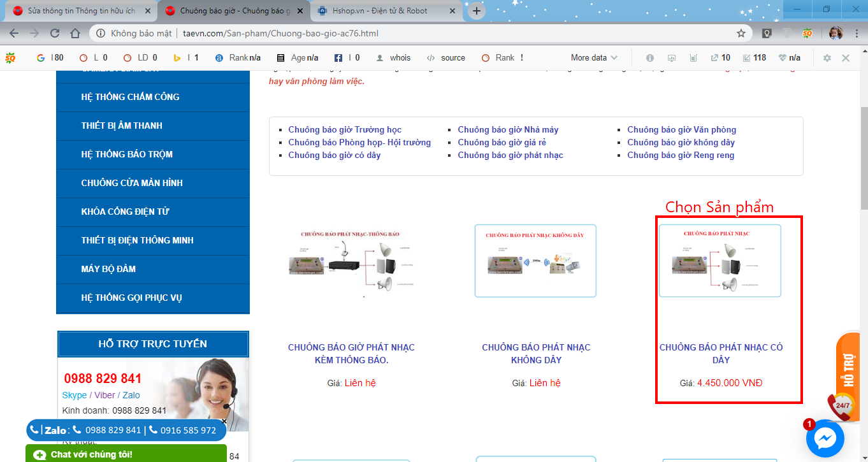This screenshot has height=462, width=868.
Task: View page source via SEOquake
Action: tap(446, 57)
